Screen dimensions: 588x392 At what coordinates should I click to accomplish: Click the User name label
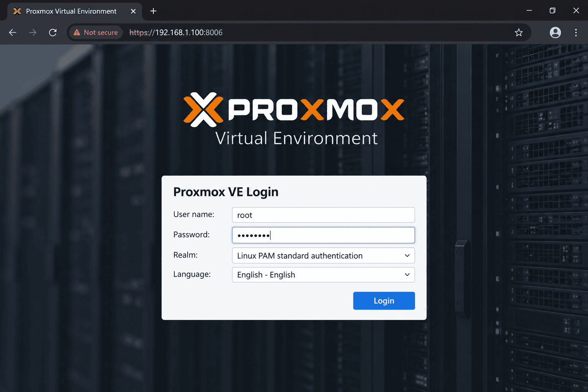point(194,214)
